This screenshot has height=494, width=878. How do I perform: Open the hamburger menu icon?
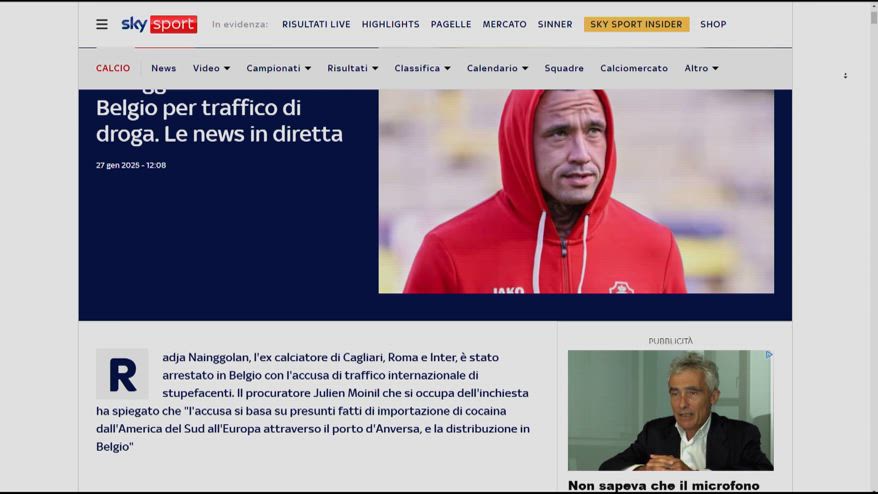(x=101, y=24)
